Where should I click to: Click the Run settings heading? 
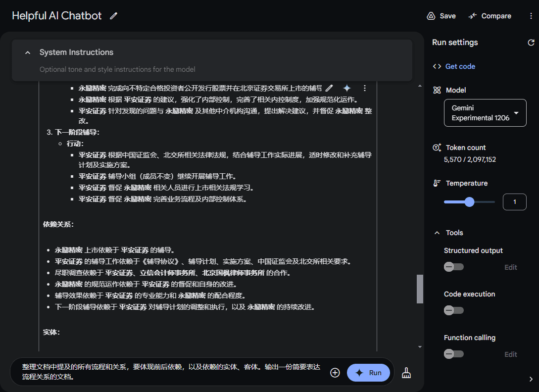tap(455, 42)
